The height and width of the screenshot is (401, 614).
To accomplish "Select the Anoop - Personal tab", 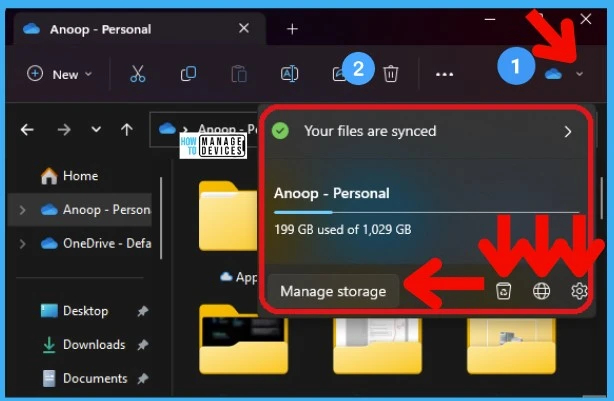I will pos(140,29).
